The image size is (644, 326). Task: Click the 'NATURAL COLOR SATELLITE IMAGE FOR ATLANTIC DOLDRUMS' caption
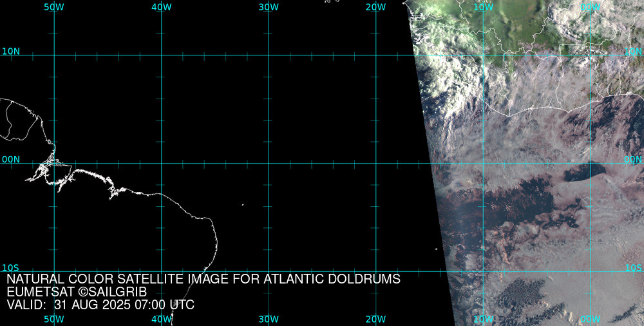click(204, 279)
